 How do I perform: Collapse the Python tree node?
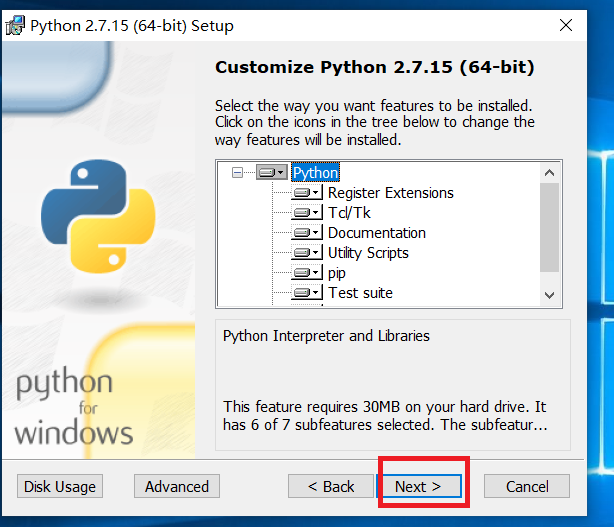coord(237,172)
